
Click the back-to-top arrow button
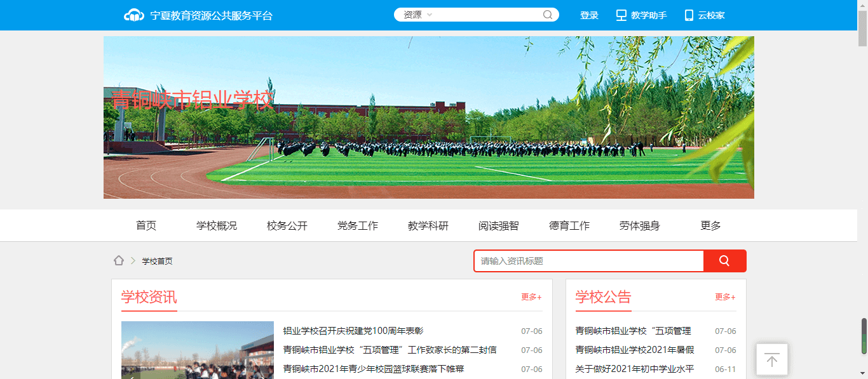point(771,360)
